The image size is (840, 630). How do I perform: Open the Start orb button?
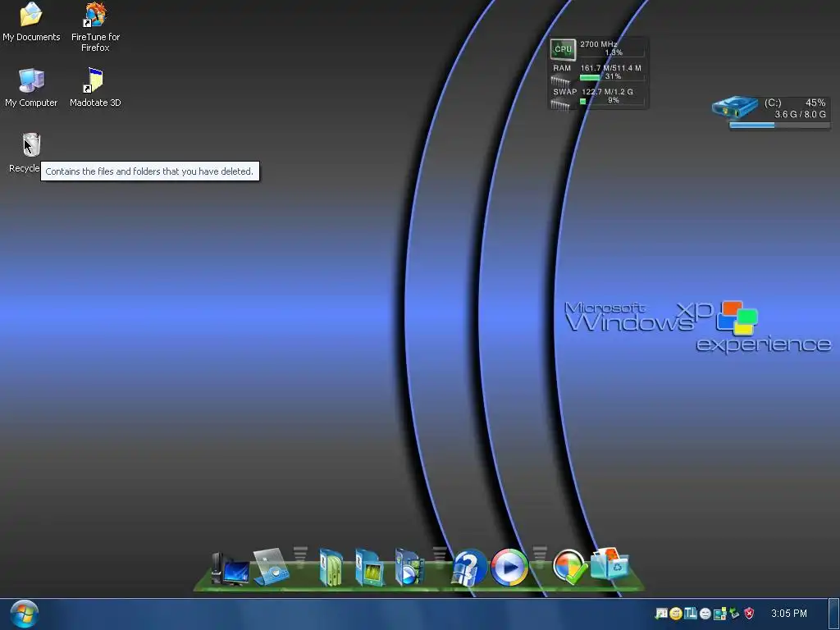[x=24, y=614]
